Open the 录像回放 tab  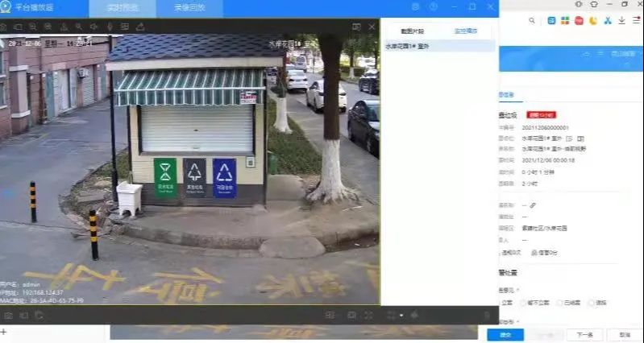click(189, 8)
